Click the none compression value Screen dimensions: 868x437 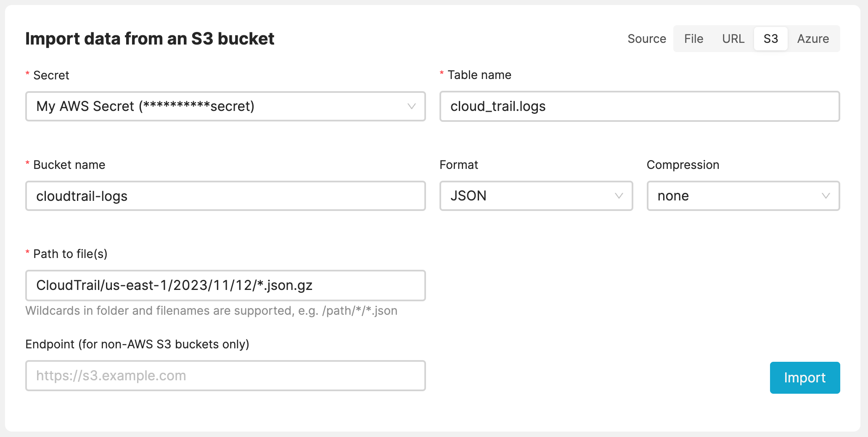(673, 196)
